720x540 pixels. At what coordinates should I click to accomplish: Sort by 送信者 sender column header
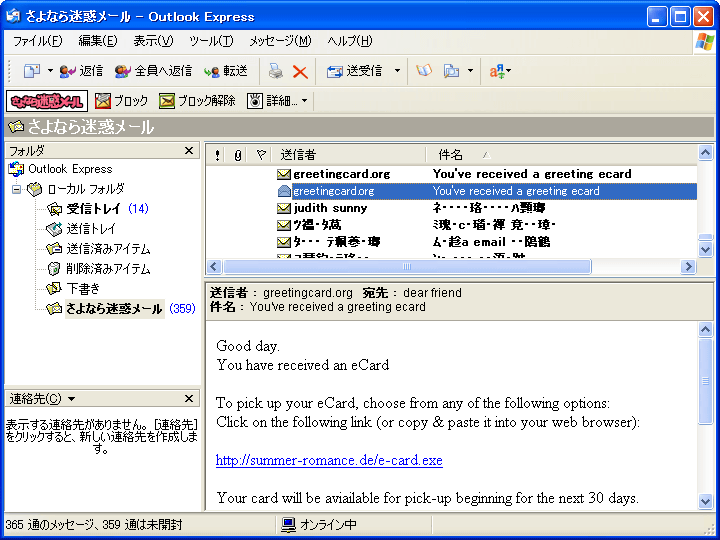[x=349, y=155]
